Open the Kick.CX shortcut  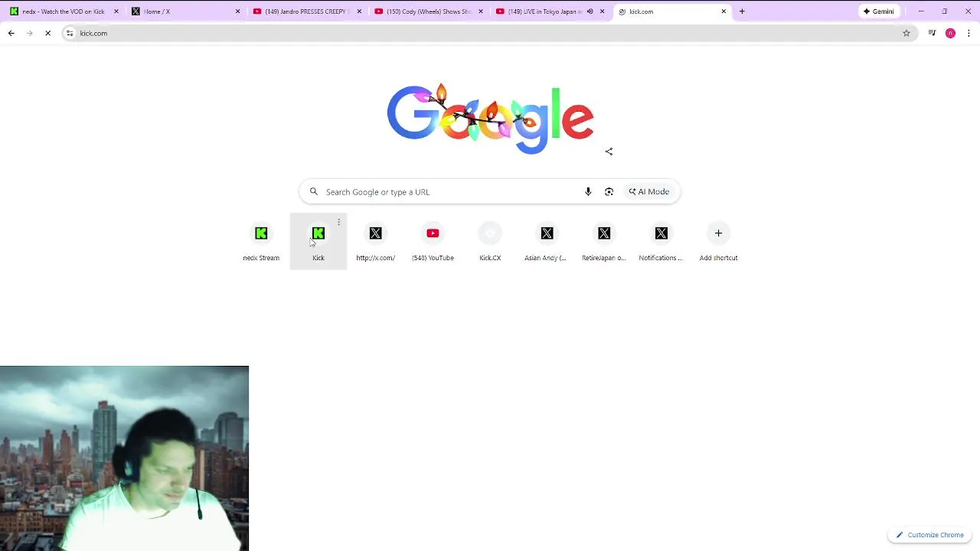click(x=490, y=241)
